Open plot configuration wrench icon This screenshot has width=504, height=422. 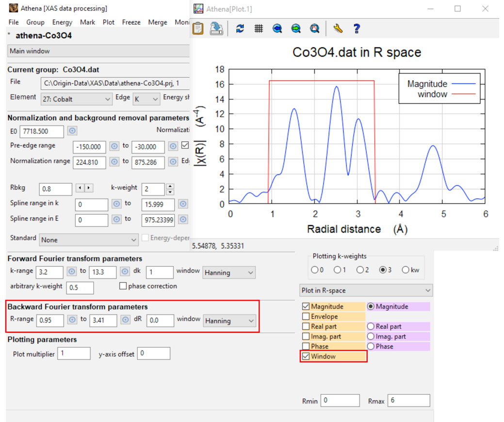[338, 29]
